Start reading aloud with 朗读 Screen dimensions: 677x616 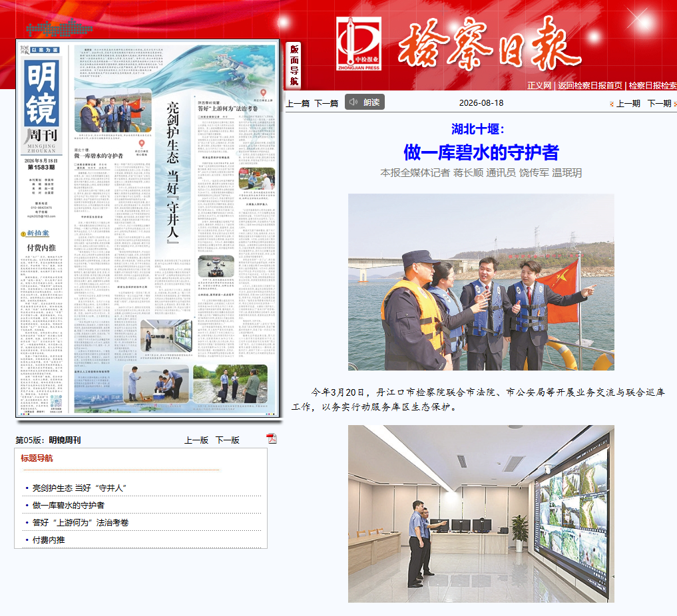point(364,102)
